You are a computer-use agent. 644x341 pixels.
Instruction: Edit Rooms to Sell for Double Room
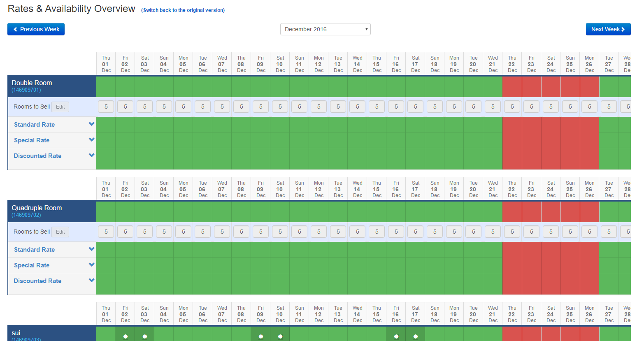tap(60, 107)
